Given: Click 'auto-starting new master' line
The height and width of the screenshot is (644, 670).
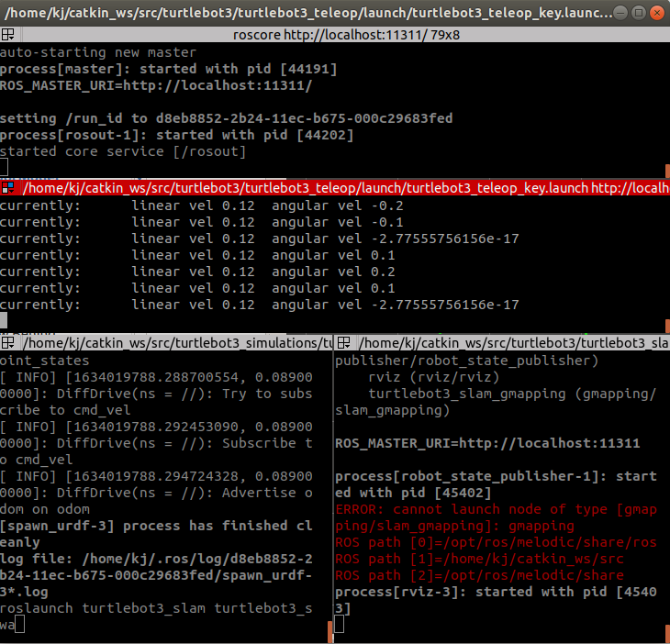Looking at the screenshot, I should point(98,52).
